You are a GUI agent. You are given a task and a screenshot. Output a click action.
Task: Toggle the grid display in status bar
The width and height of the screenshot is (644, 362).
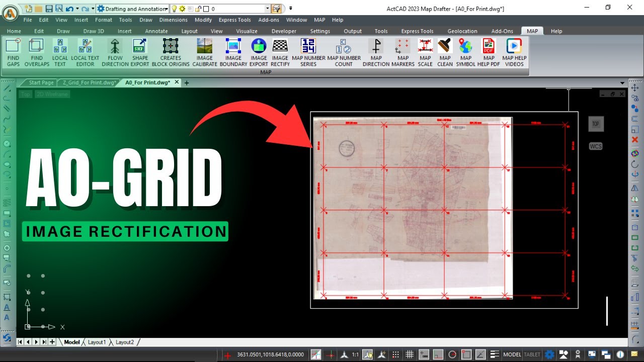[410, 354]
